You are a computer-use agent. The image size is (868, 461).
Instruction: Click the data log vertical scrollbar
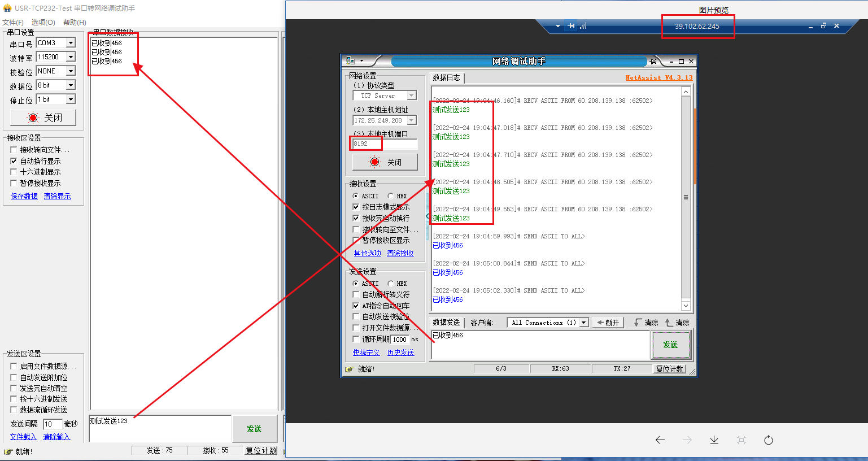click(x=686, y=198)
